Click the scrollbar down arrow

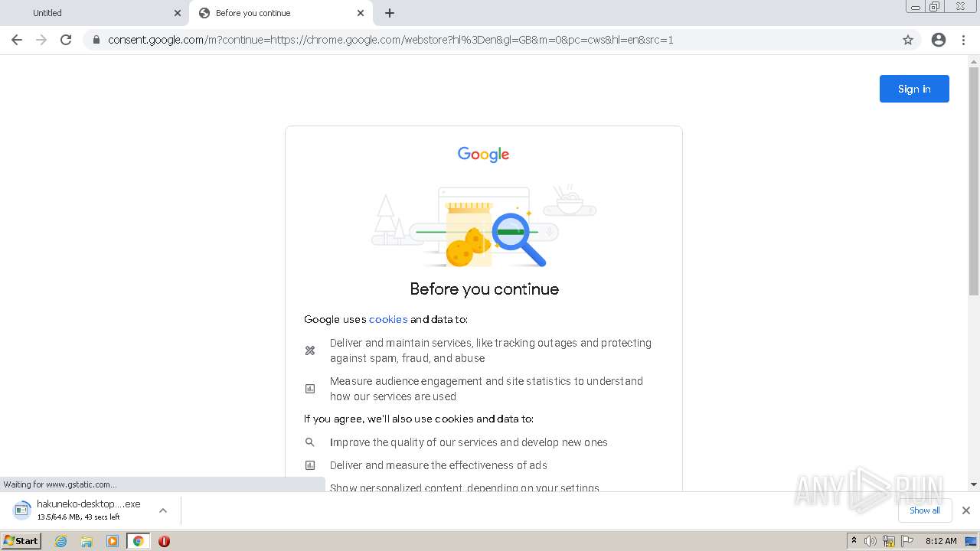pyautogui.click(x=974, y=484)
